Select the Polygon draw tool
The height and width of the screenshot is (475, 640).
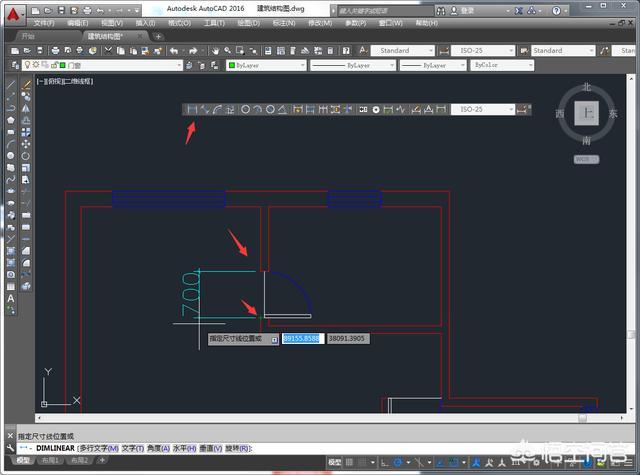click(11, 120)
